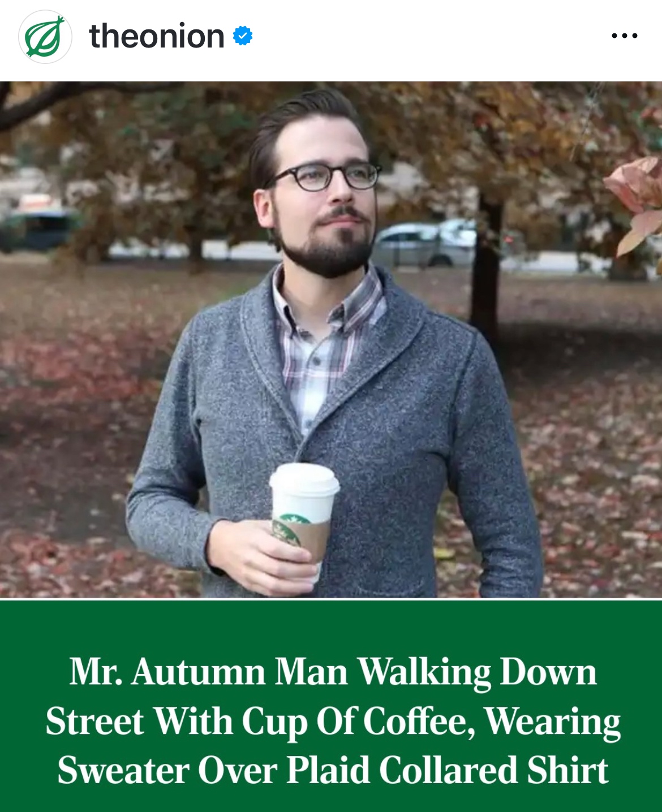This screenshot has width=662, height=812.
Task: Tap the man's black eyeglasses
Action: click(323, 176)
